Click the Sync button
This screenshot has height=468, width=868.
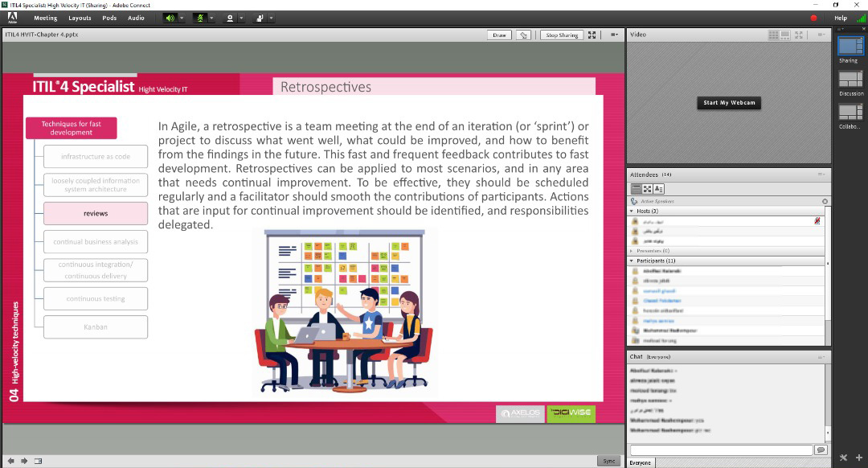[x=609, y=461]
